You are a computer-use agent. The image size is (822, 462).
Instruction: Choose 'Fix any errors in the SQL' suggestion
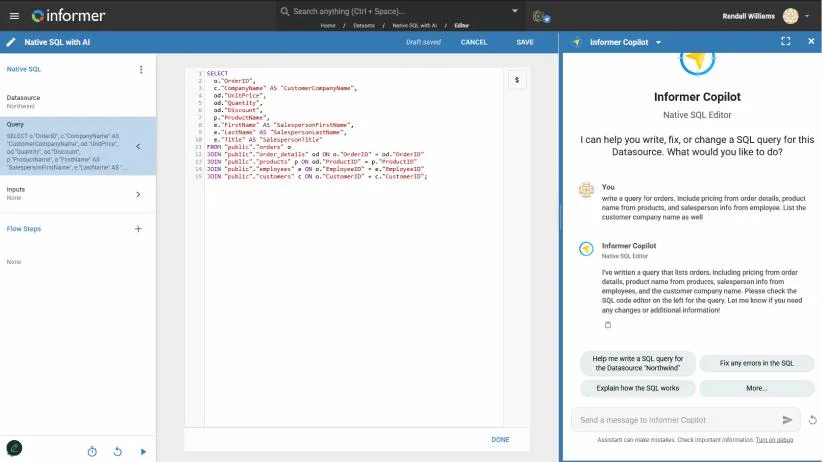click(756, 363)
